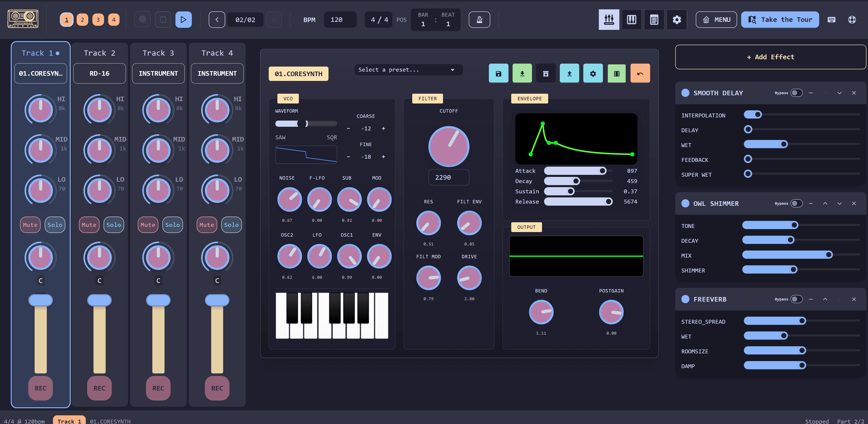
Task: Open the notes/log panel icon
Action: (x=654, y=20)
